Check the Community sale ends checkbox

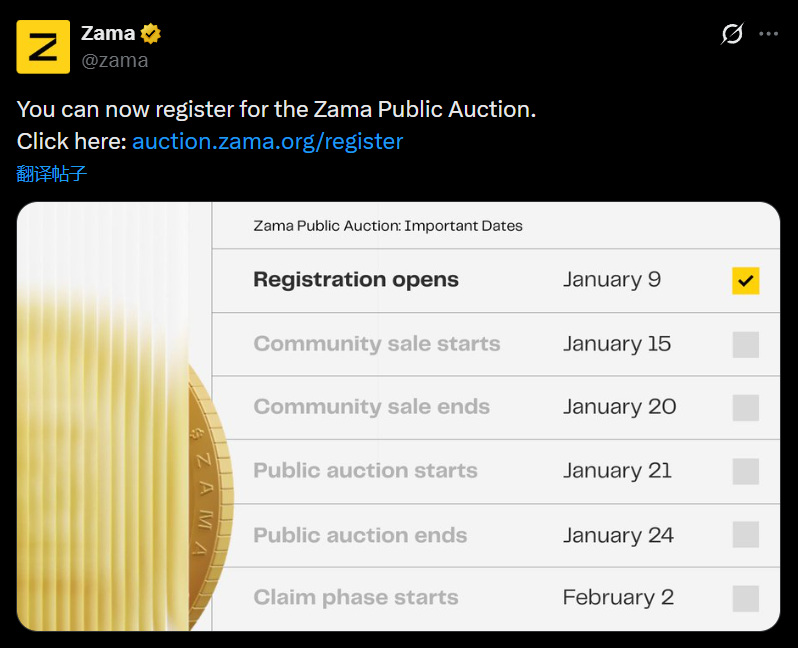click(745, 408)
